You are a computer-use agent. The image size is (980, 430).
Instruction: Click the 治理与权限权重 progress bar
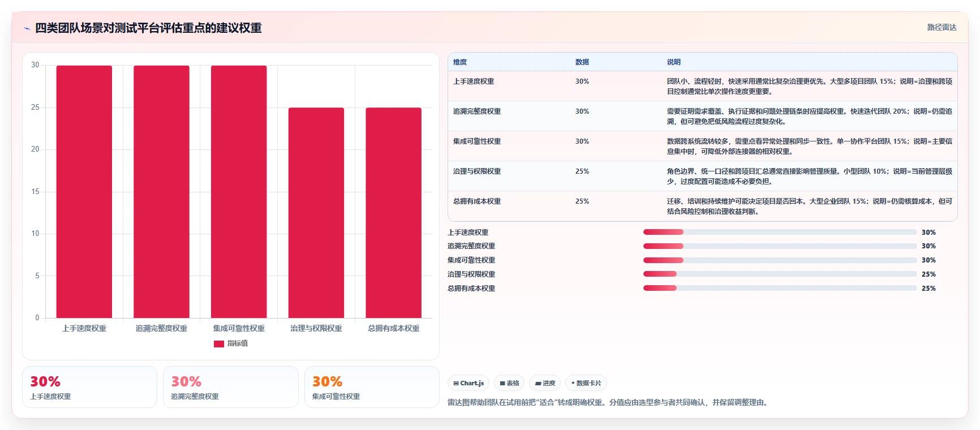(x=780, y=274)
